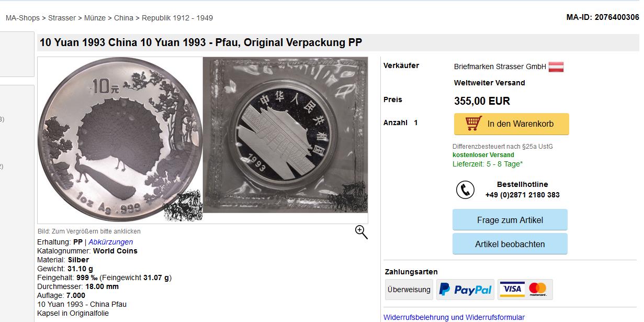Click the Austrian flag icon
The width and height of the screenshot is (644, 322).
click(x=556, y=67)
